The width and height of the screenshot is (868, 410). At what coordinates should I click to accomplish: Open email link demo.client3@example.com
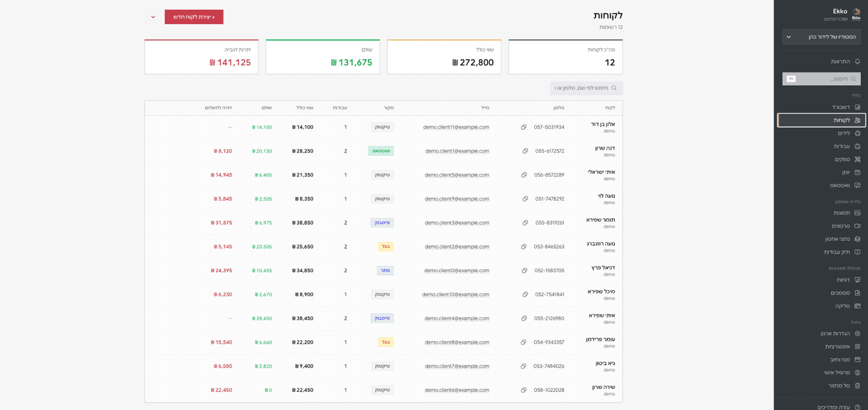tap(457, 223)
